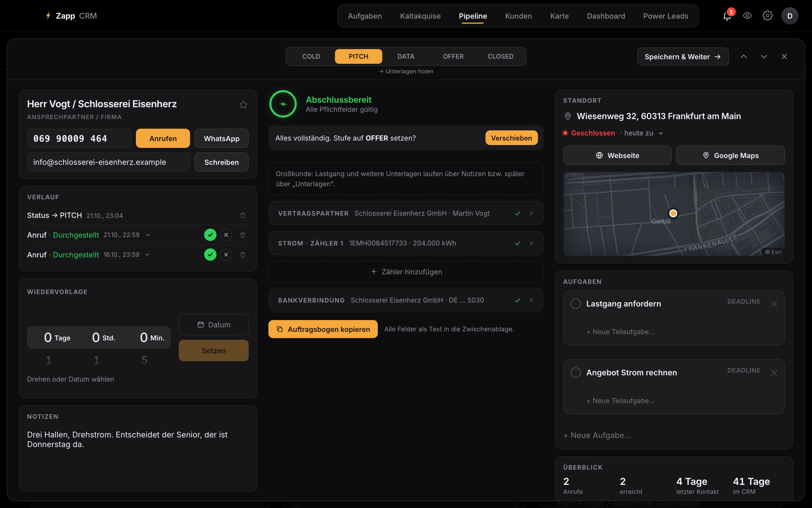Mark 21.10. call as reached with green check
Screen dimensions: 812x508
[210, 235]
